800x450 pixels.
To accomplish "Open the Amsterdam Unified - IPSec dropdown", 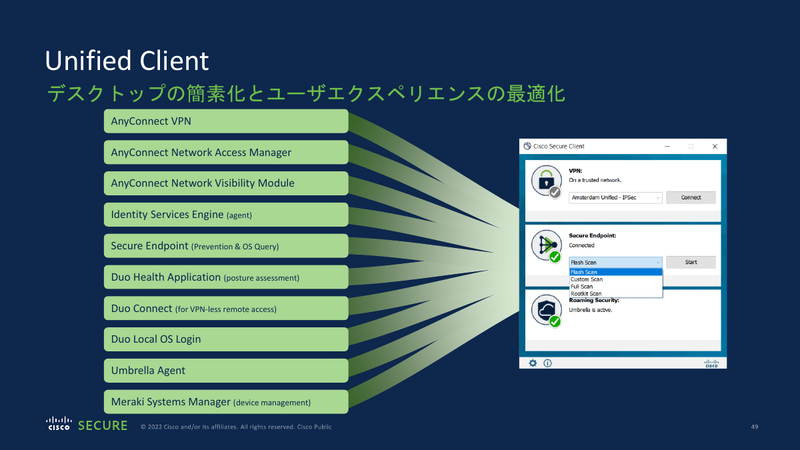I will 615,197.
